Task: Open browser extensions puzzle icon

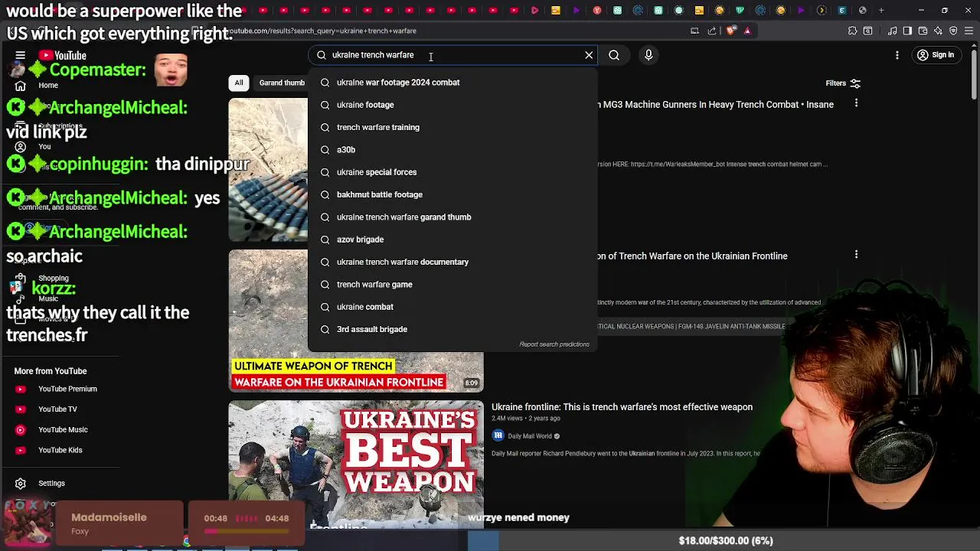Action: coord(852,31)
